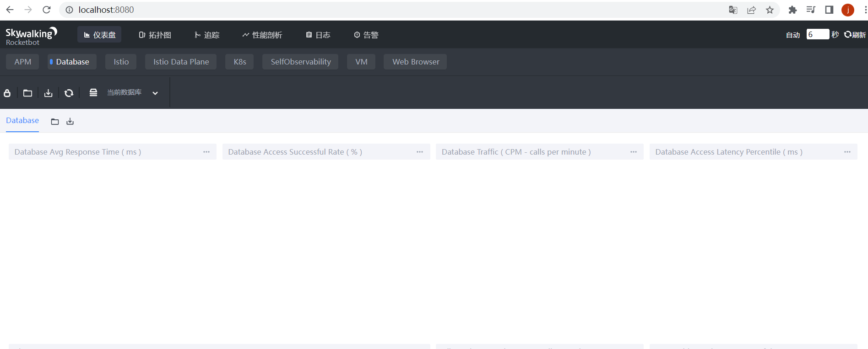Open the 性能剖析 profiling menu
Screen dimensions: 868x349
(262, 35)
